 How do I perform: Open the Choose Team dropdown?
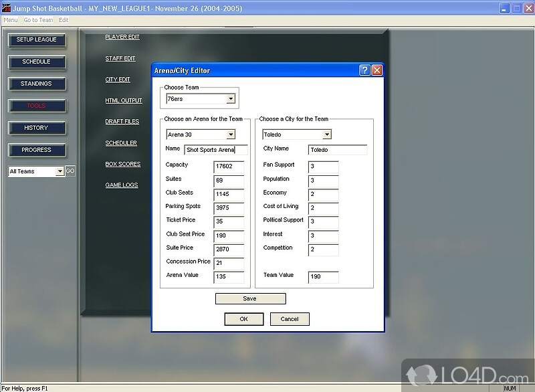click(231, 99)
